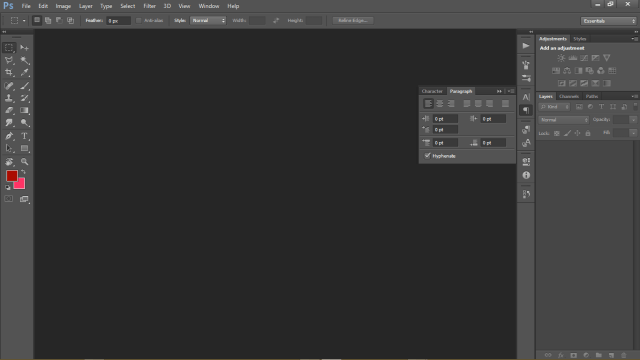This screenshot has height=360, width=640.
Task: Open the File menu
Action: [x=26, y=6]
